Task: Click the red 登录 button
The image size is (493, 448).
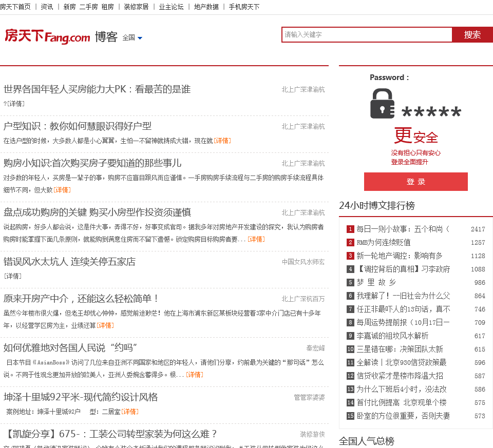Action: [x=415, y=182]
